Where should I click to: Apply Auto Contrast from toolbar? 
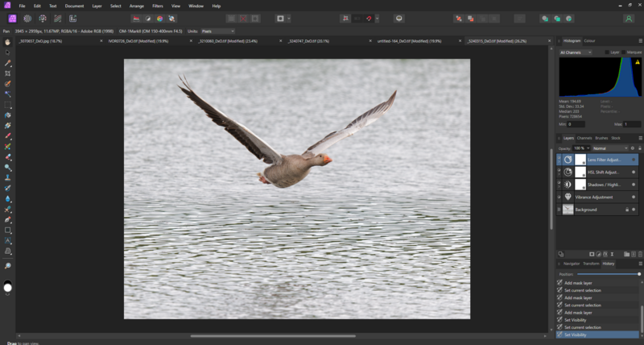tap(148, 19)
